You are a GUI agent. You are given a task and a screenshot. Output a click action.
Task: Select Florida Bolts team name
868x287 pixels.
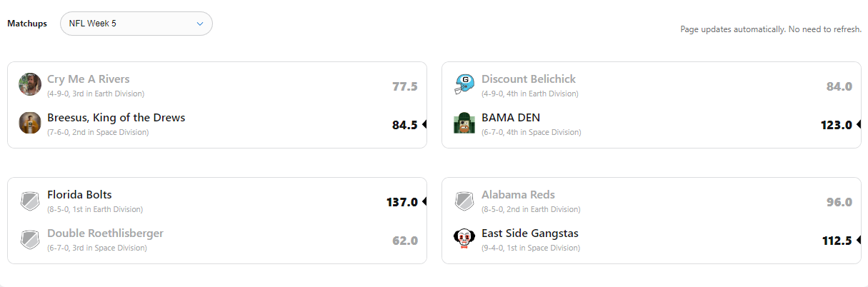tap(79, 195)
